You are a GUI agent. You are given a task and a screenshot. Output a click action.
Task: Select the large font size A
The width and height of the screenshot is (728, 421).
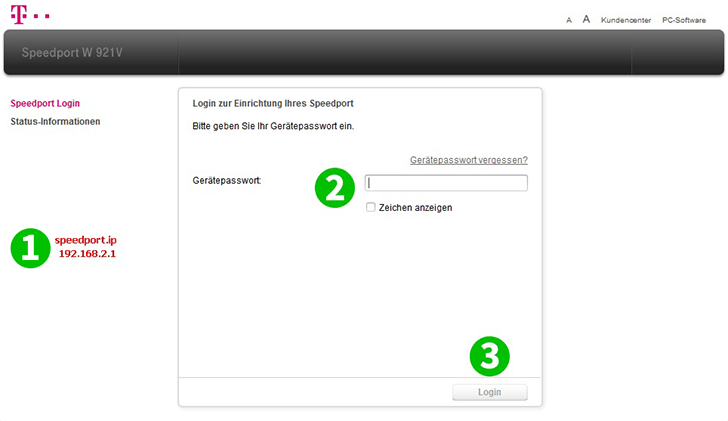coord(586,19)
